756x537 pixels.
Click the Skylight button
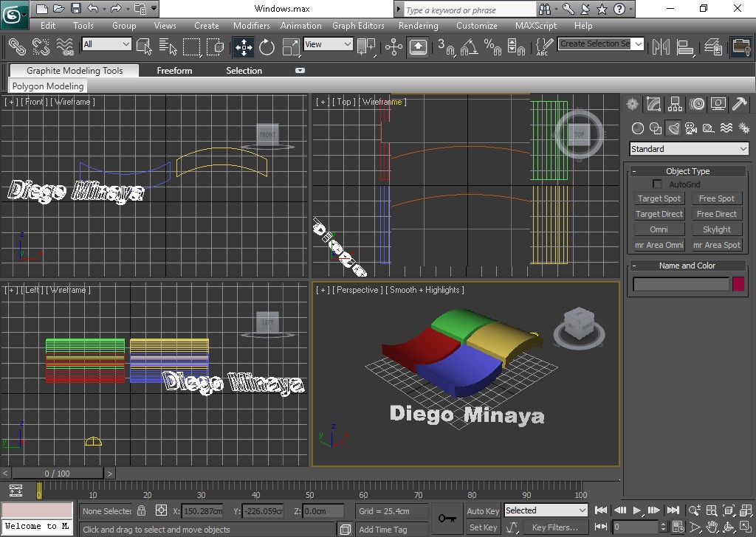pyautogui.click(x=716, y=229)
